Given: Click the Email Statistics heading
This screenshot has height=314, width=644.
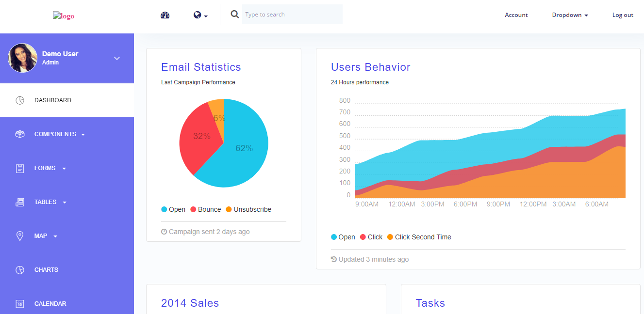Looking at the screenshot, I should [x=201, y=67].
